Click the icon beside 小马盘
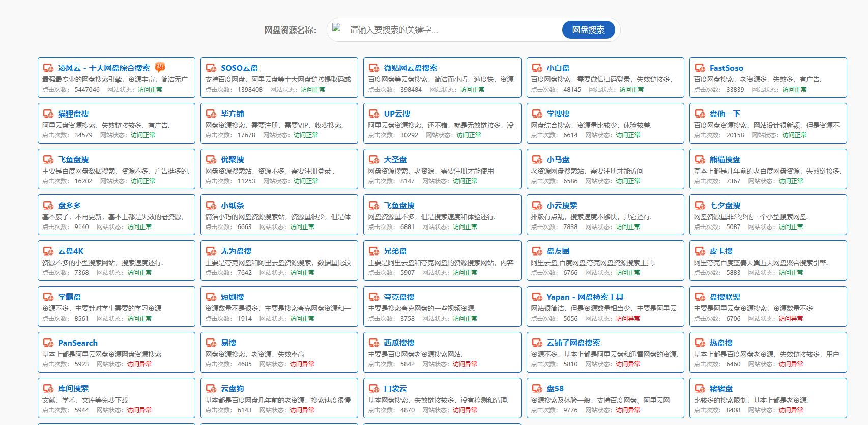The image size is (868, 425). coord(537,159)
